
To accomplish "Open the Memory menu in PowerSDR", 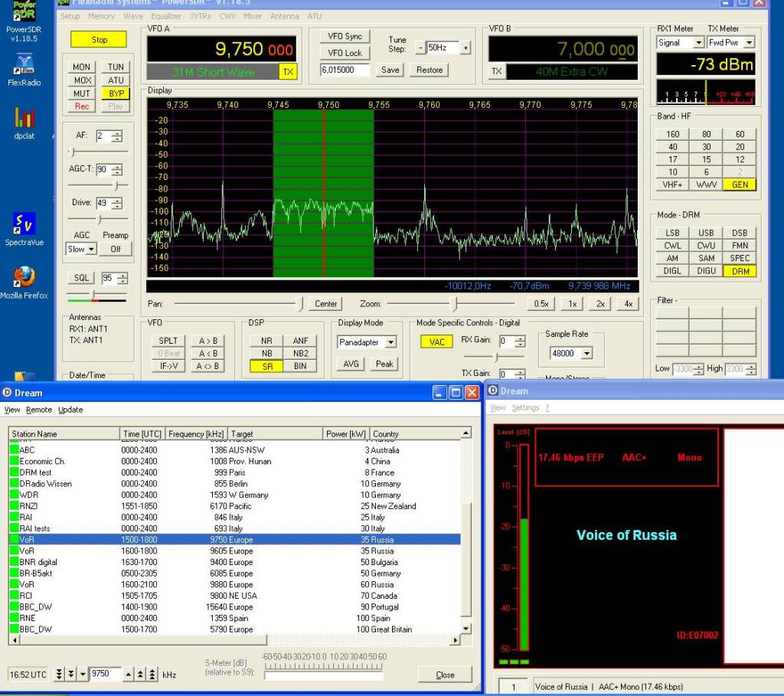I will point(102,16).
